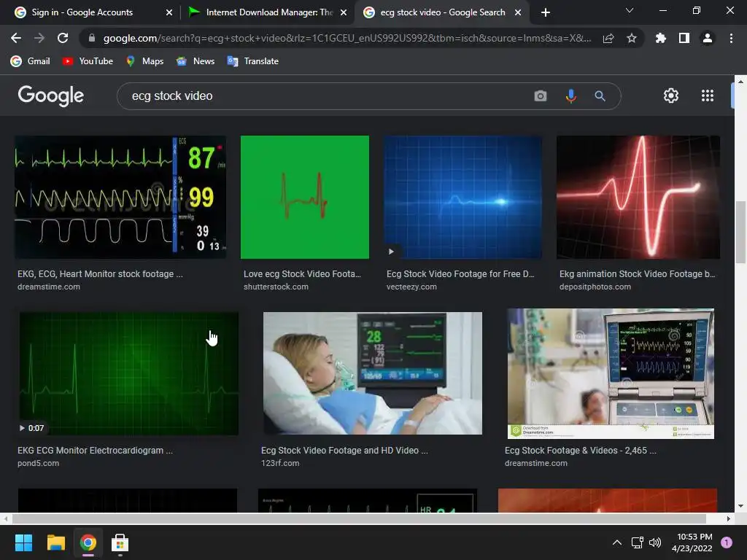Select the ecg stock video Google Search tab
747x560 pixels.
click(x=441, y=12)
